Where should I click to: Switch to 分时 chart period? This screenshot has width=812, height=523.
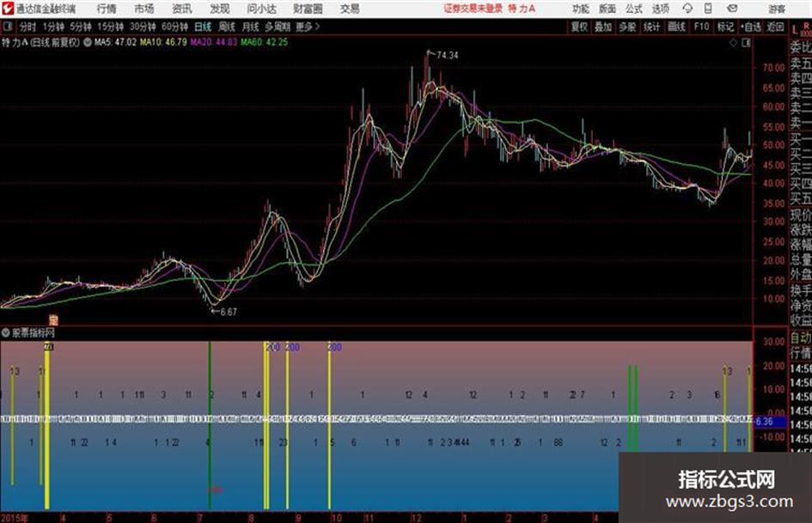(28, 27)
